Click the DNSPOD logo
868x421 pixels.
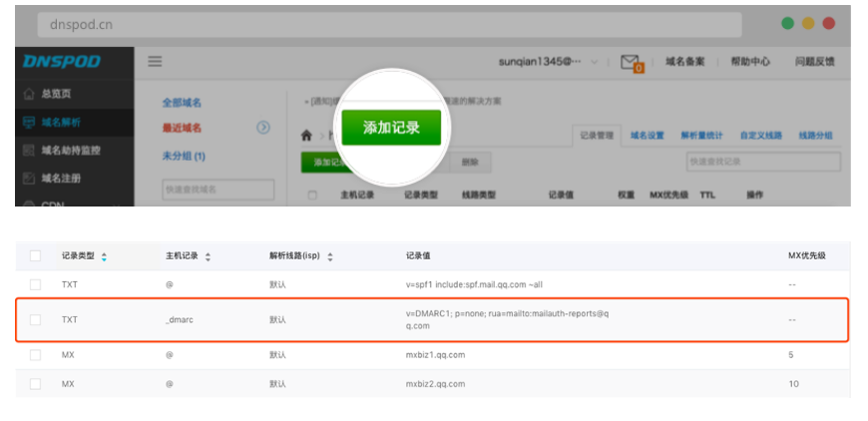point(62,62)
